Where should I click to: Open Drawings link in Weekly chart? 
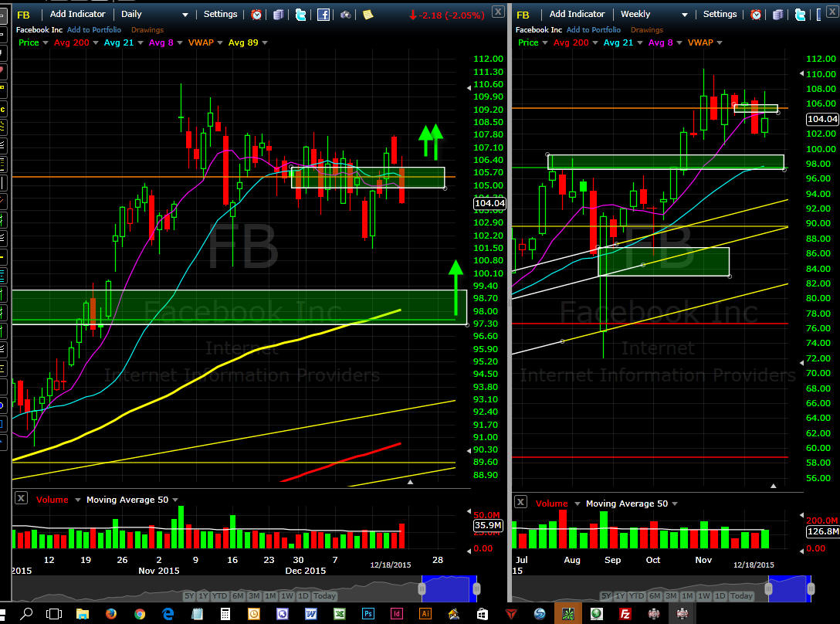point(647,30)
